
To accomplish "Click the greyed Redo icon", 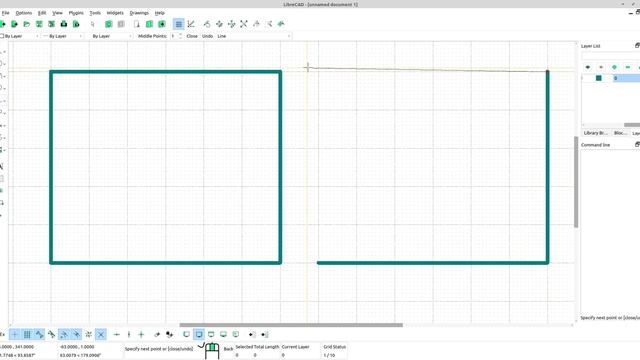I will point(121,24).
